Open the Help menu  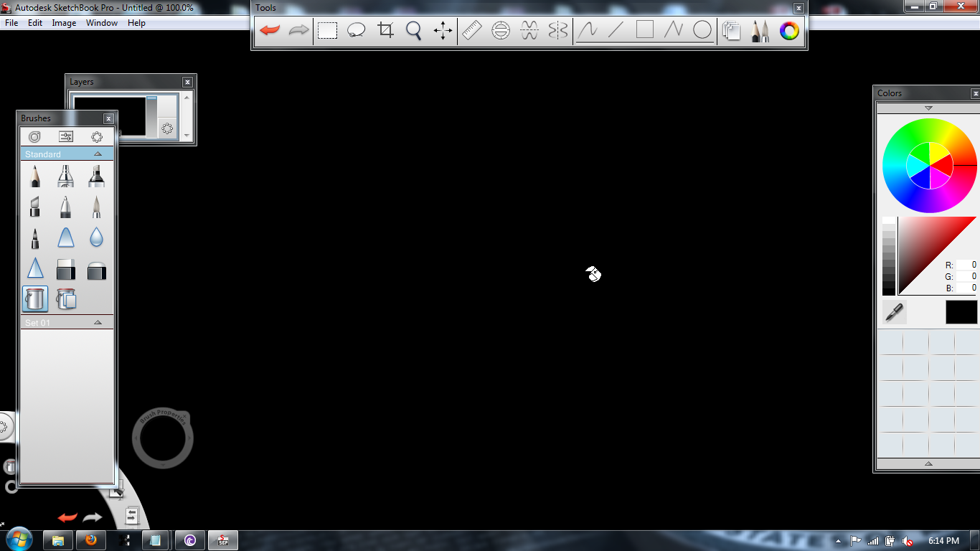pos(136,23)
